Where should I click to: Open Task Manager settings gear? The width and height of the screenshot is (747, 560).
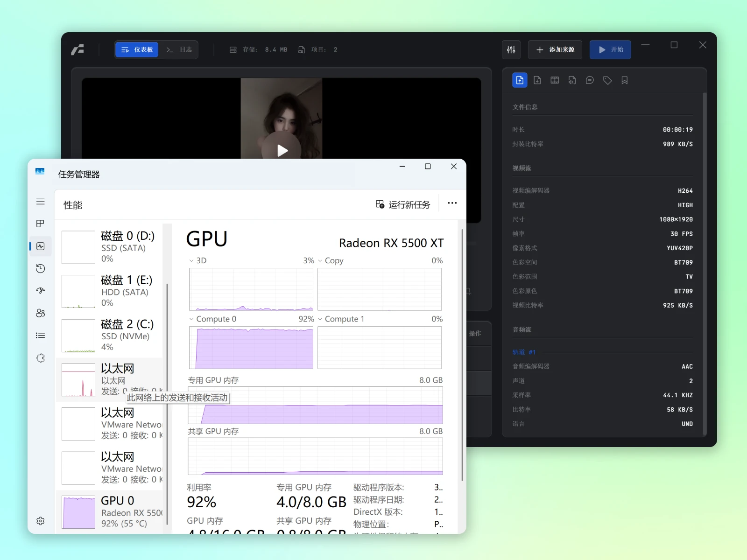pyautogui.click(x=41, y=521)
